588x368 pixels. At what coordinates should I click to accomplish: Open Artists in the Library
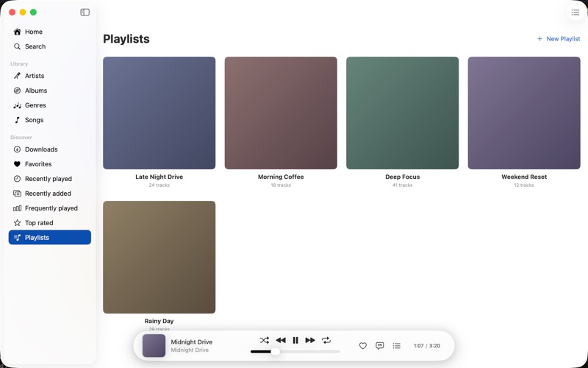click(50, 76)
